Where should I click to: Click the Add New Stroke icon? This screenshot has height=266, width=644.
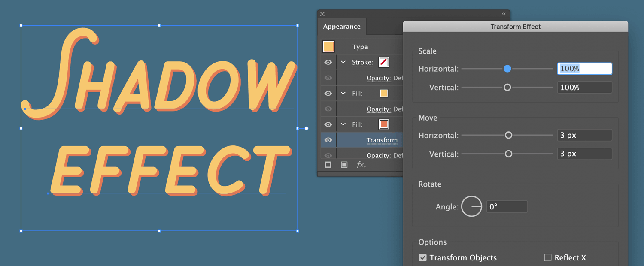328,164
